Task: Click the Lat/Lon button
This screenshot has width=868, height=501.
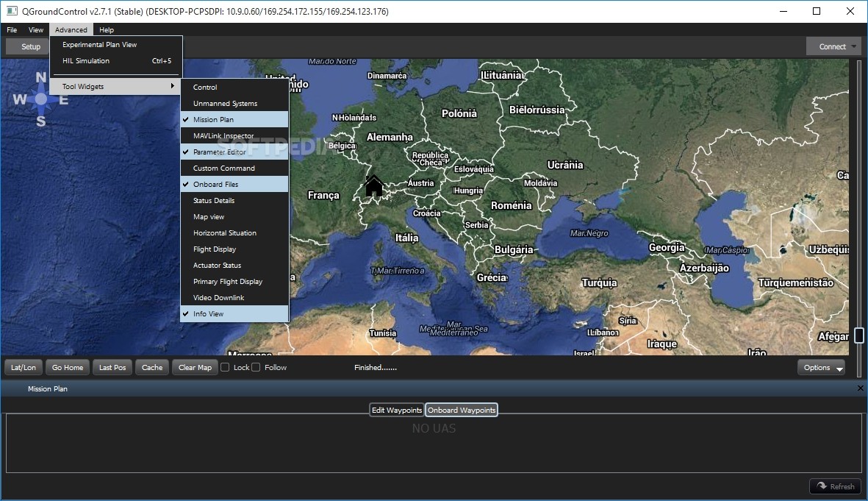Action: coord(24,367)
